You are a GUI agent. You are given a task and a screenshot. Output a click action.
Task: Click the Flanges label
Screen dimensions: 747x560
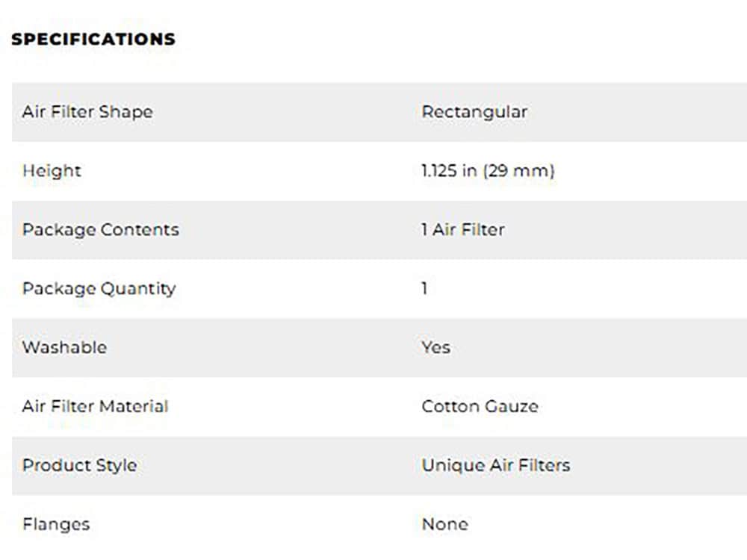pos(56,524)
